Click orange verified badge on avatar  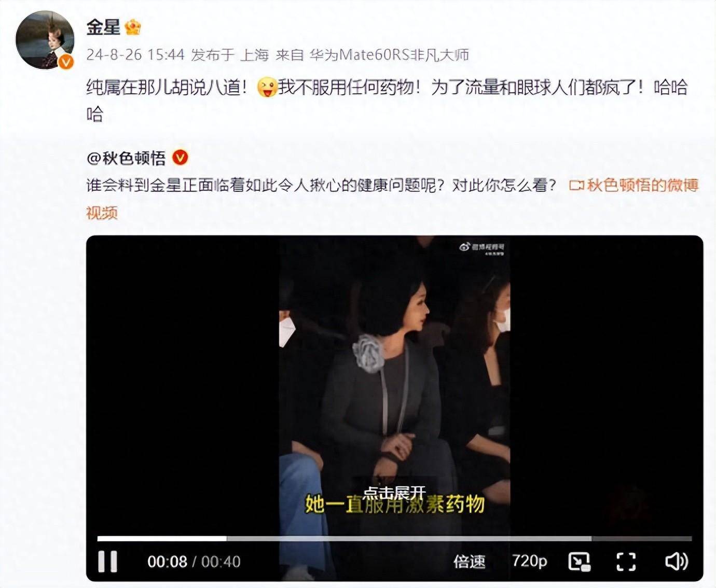point(66,62)
